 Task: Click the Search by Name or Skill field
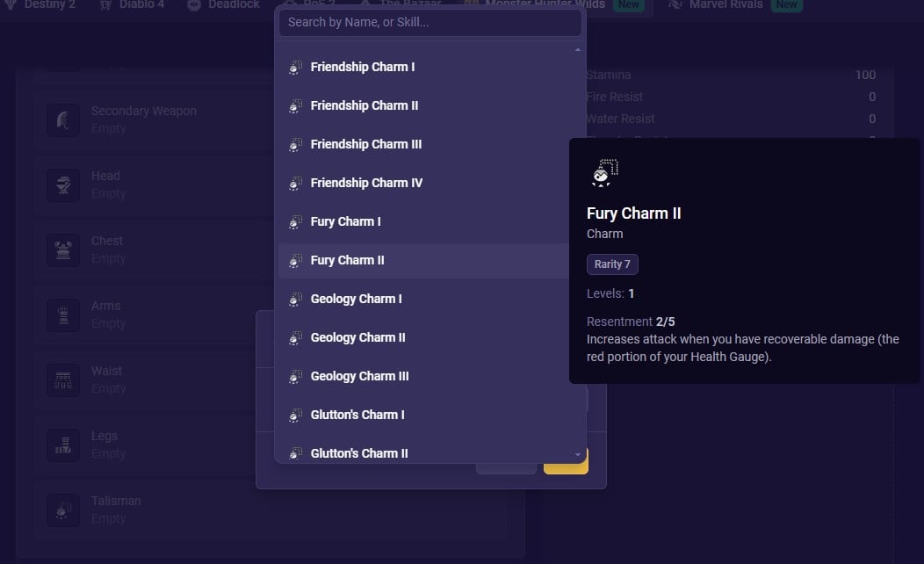click(430, 23)
